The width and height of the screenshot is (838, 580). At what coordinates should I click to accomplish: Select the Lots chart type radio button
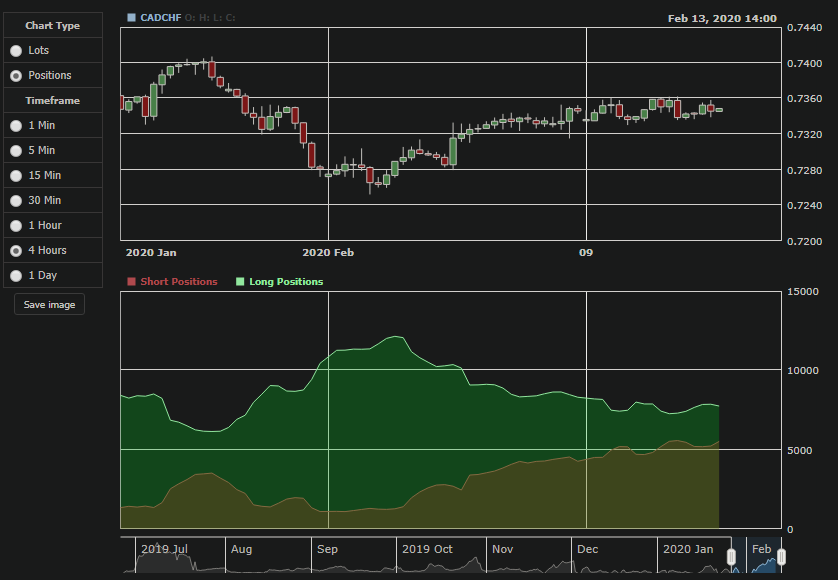(x=16, y=50)
